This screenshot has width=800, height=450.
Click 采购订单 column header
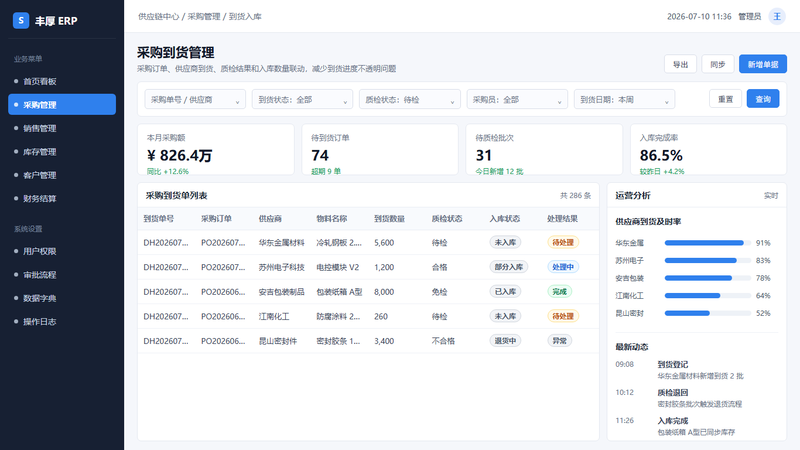216,218
